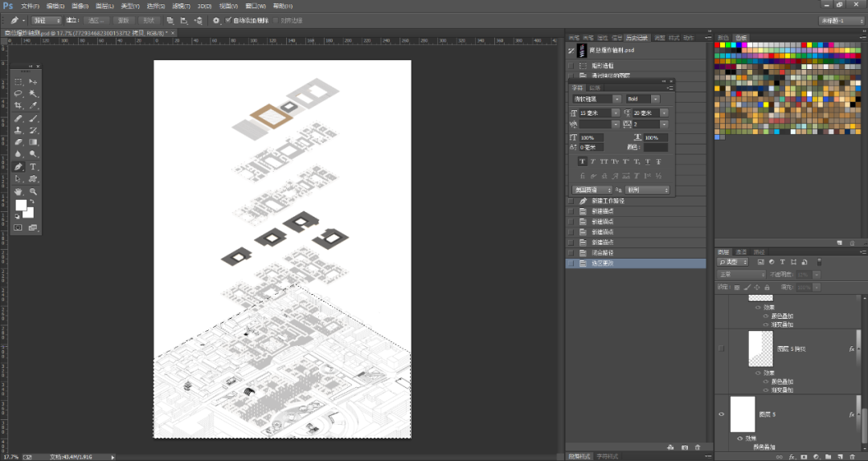Open leading 20 毫米 dropdown

click(664, 113)
